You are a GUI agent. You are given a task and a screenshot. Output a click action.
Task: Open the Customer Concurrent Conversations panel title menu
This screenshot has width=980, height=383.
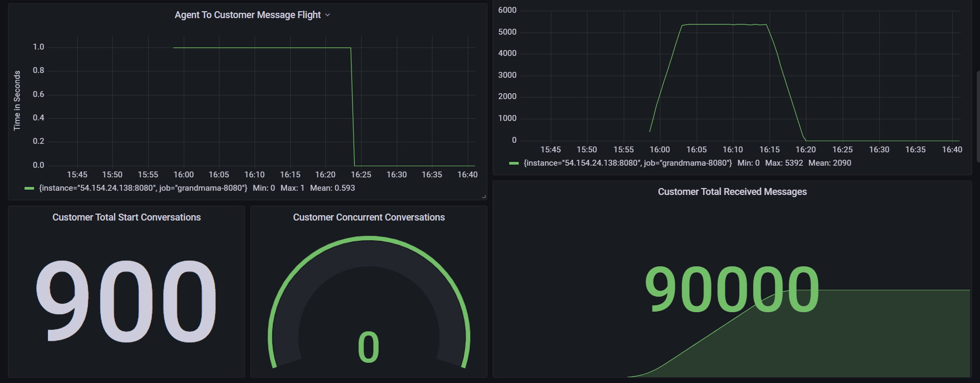(369, 217)
